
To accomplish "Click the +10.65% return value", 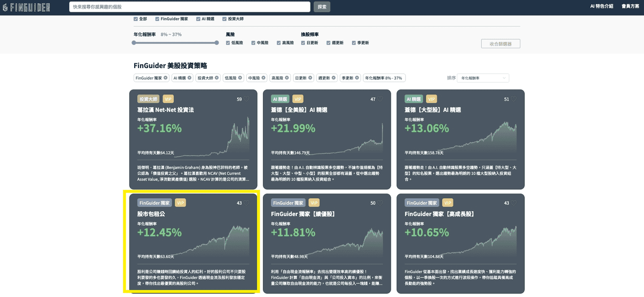I will [427, 233].
